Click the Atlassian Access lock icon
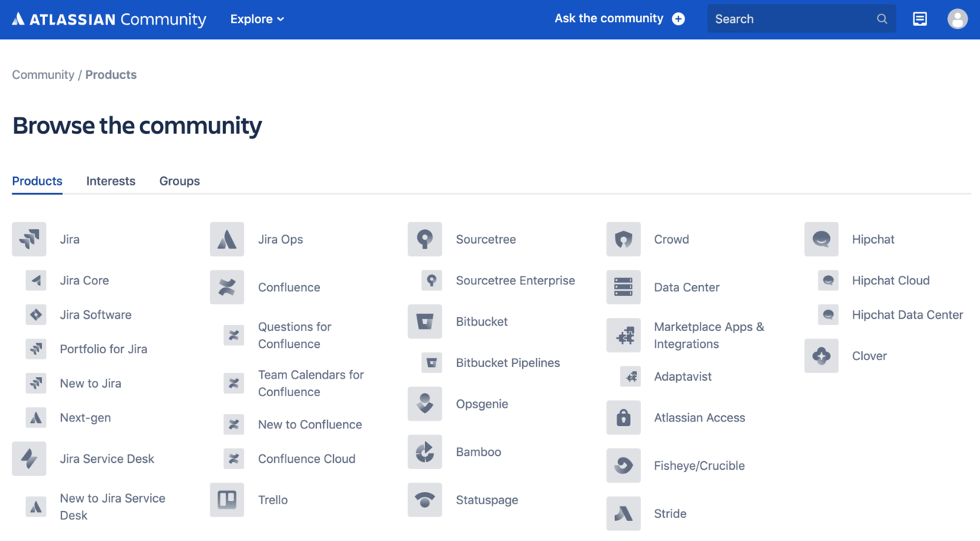 click(623, 418)
